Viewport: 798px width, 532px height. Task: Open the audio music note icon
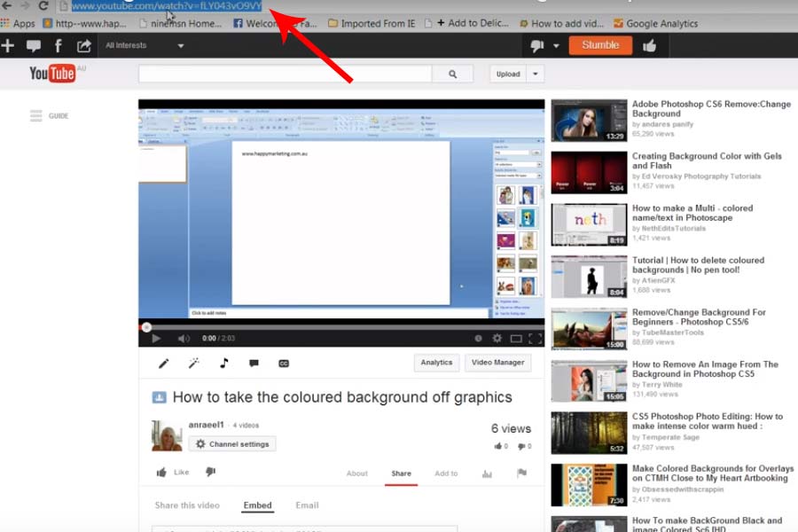coord(224,363)
